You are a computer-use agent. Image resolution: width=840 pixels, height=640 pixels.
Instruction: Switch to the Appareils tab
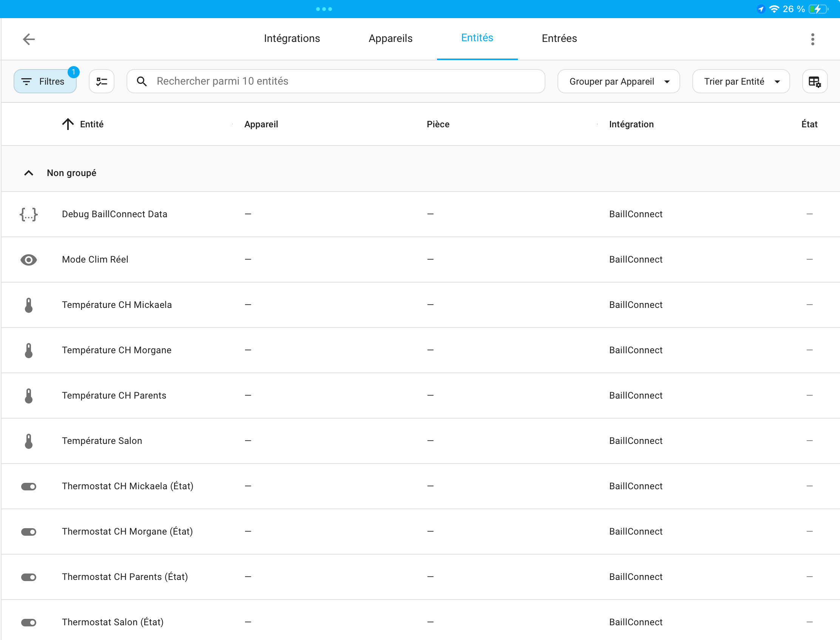point(390,38)
